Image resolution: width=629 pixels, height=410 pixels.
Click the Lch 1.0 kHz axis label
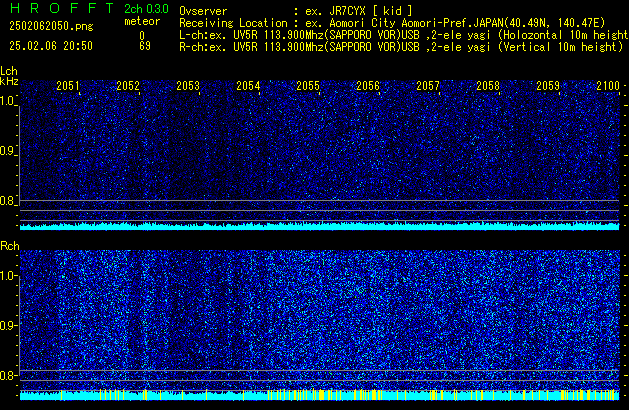pos(8,101)
